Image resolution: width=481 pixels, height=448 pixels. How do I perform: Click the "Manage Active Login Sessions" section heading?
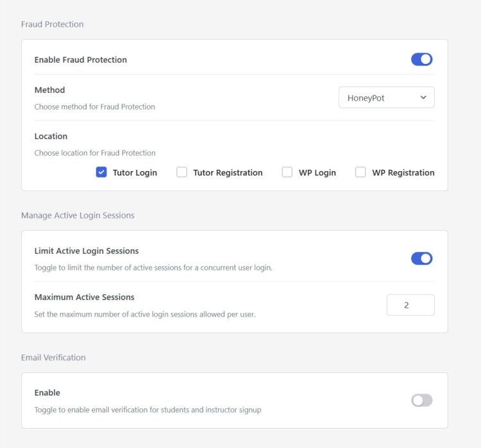[x=78, y=215]
